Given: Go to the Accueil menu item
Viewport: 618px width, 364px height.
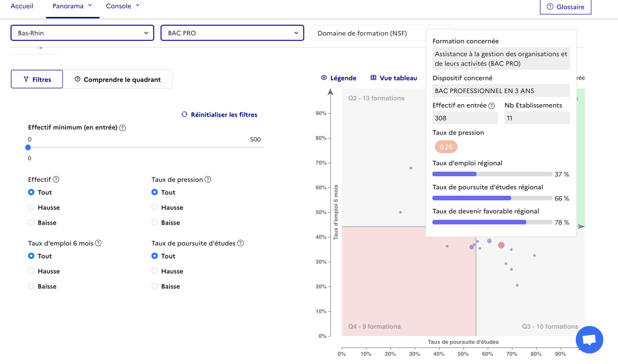Looking at the screenshot, I should point(22,6).
